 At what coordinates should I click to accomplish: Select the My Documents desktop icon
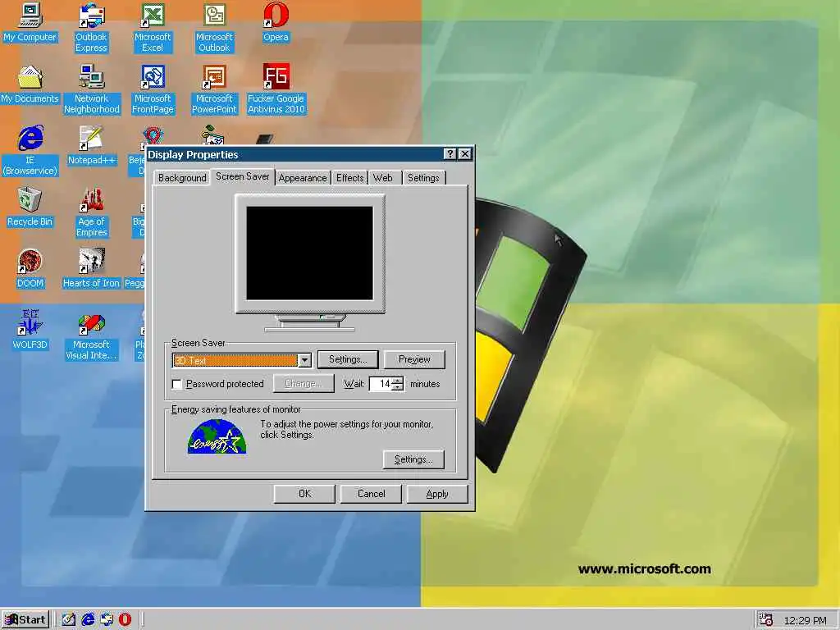pos(30,84)
